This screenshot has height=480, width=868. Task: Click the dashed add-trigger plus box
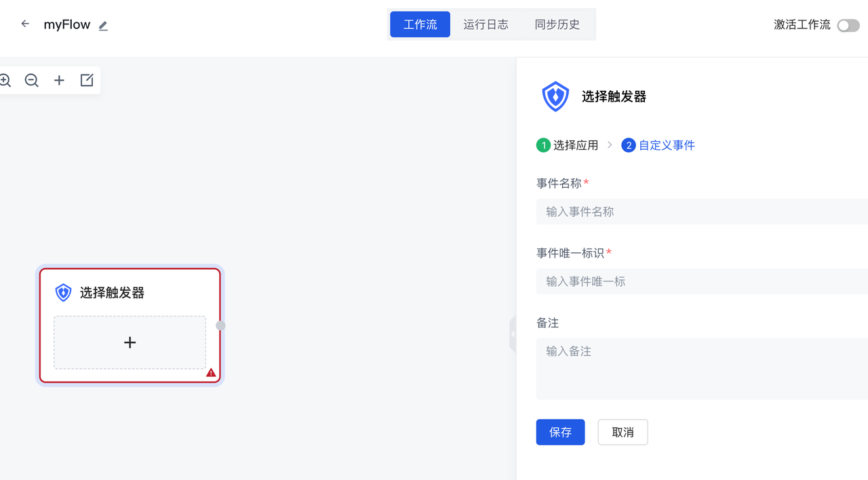point(130,342)
